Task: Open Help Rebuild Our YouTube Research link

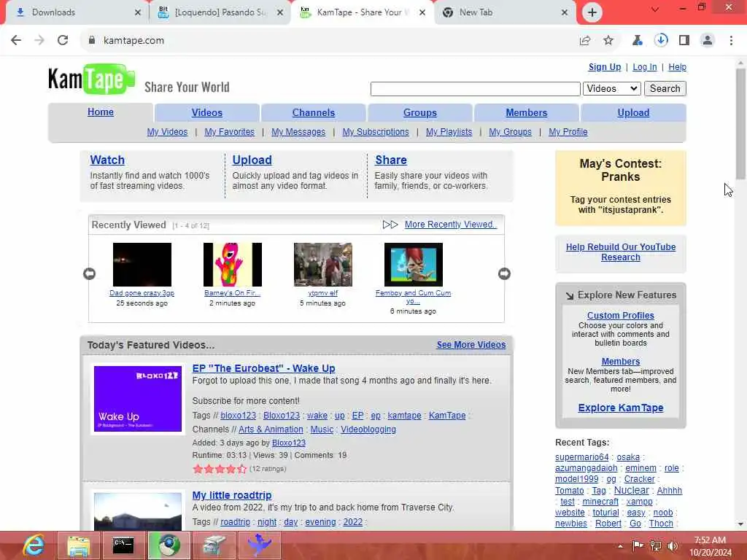Action: [621, 252]
